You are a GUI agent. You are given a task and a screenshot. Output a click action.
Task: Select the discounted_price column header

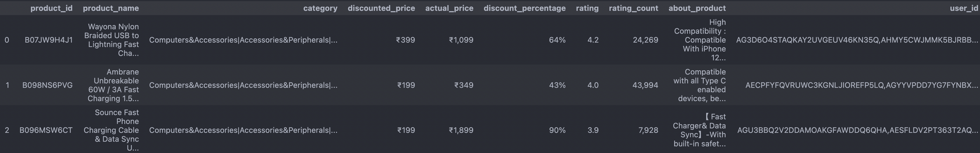click(x=381, y=8)
